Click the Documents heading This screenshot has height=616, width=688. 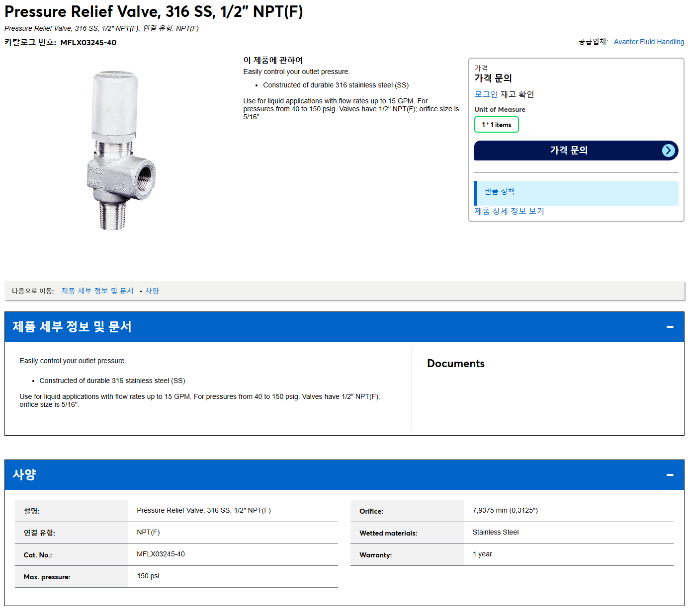click(456, 364)
